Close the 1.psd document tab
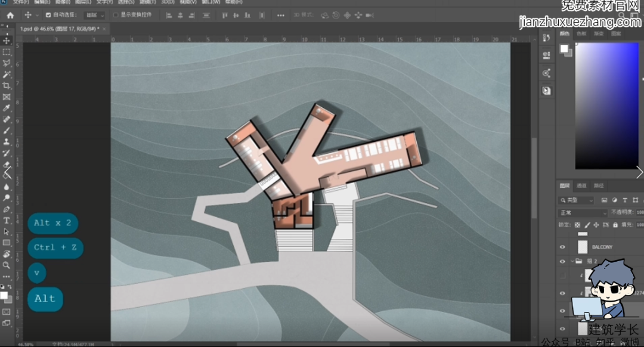Screen dimensions: 644x347 pyautogui.click(x=104, y=29)
